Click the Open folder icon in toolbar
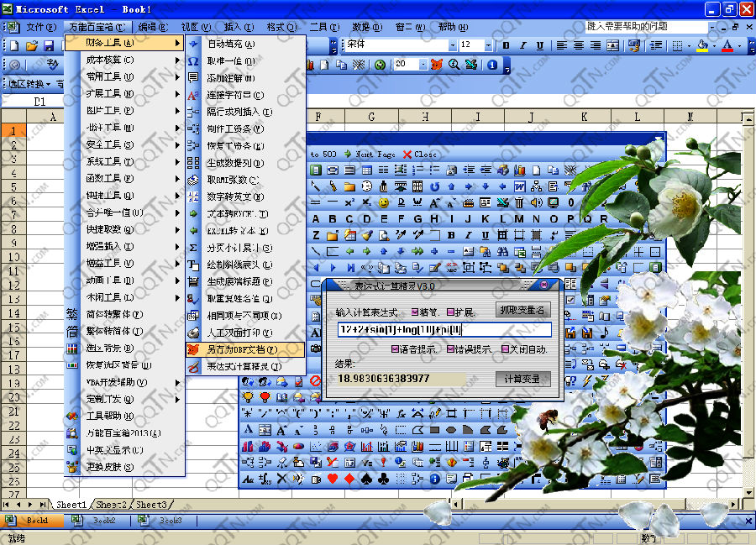 click(32, 45)
